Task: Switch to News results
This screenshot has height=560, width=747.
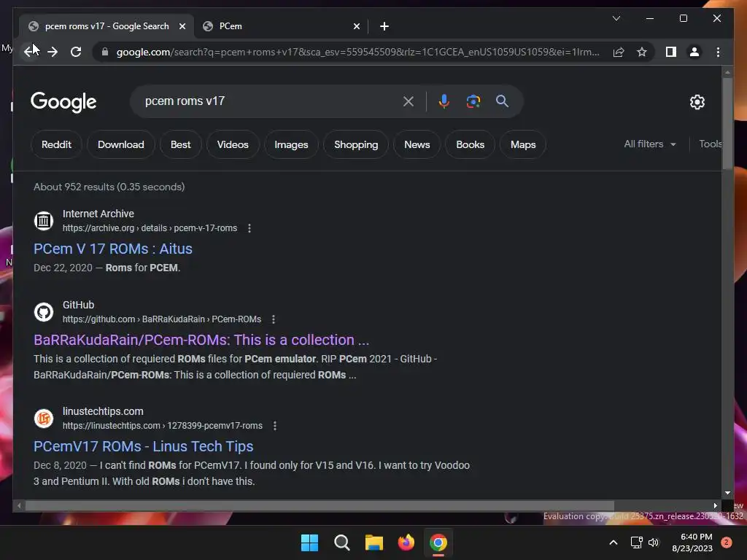Action: 417,144
